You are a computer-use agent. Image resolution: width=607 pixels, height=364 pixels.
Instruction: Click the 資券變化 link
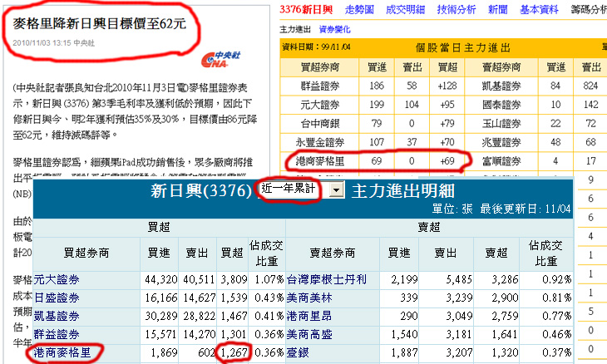tap(334, 29)
